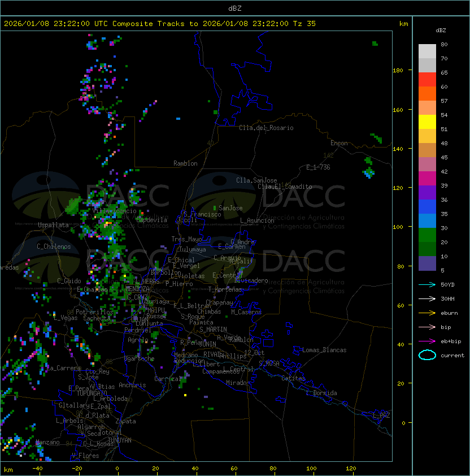Click the L_Dormida map label

[x=321, y=393]
